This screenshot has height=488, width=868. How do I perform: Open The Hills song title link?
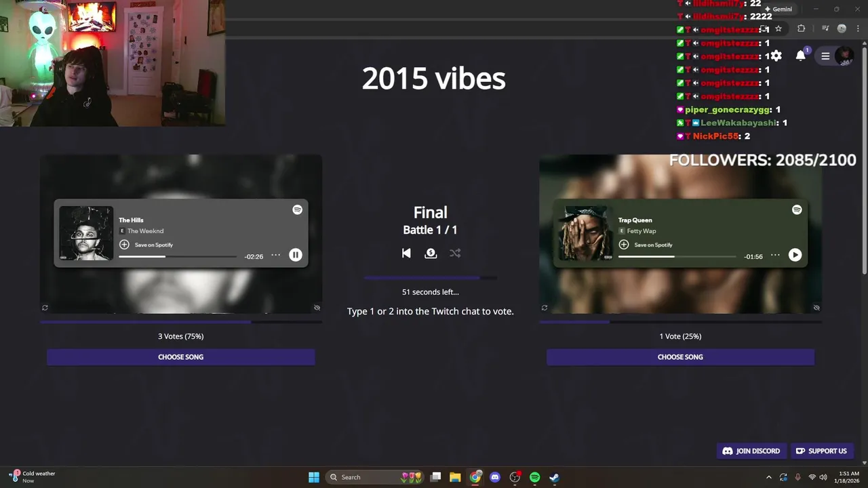pyautogui.click(x=131, y=220)
